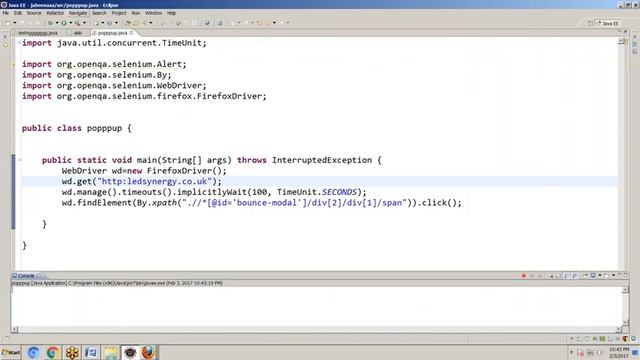
Task: Click the Display Selected Console icon
Action: pos(593,276)
